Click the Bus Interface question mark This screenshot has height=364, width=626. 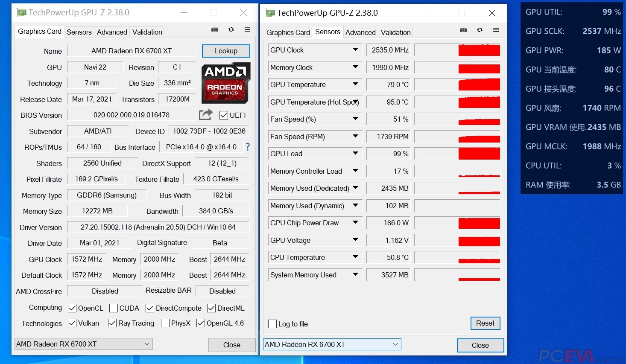pyautogui.click(x=248, y=147)
